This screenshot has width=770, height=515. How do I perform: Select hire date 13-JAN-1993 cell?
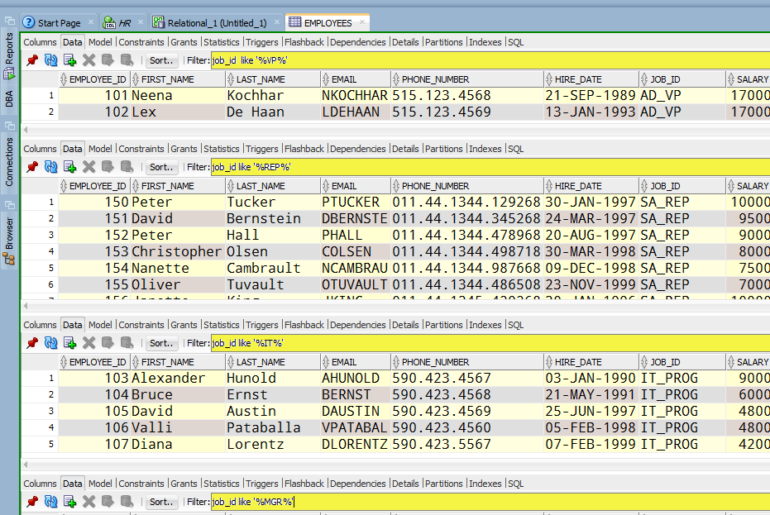pos(591,112)
